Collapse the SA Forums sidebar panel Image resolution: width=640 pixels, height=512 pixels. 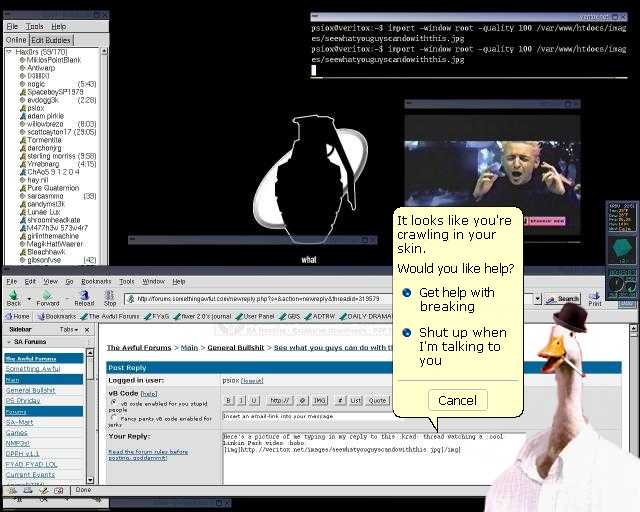point(9,342)
